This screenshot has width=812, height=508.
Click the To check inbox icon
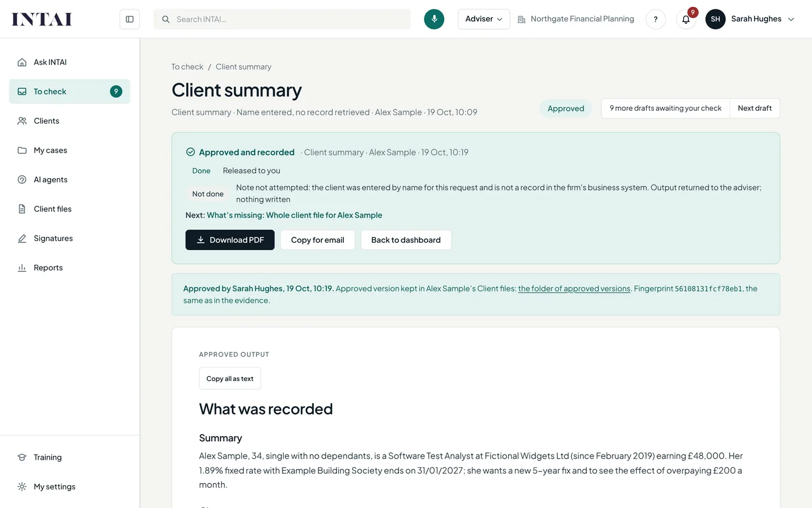point(22,92)
